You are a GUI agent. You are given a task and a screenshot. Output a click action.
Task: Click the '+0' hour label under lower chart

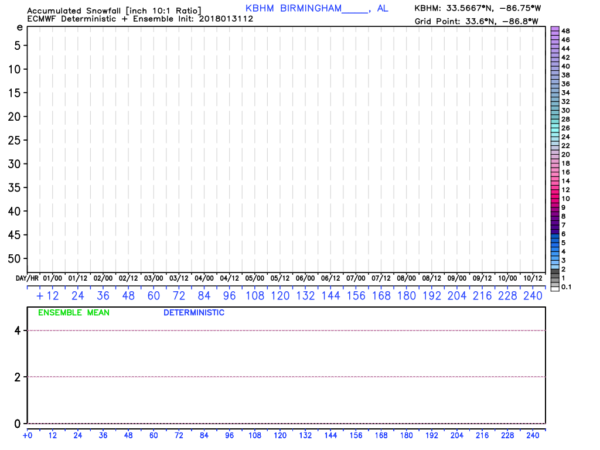point(28,435)
